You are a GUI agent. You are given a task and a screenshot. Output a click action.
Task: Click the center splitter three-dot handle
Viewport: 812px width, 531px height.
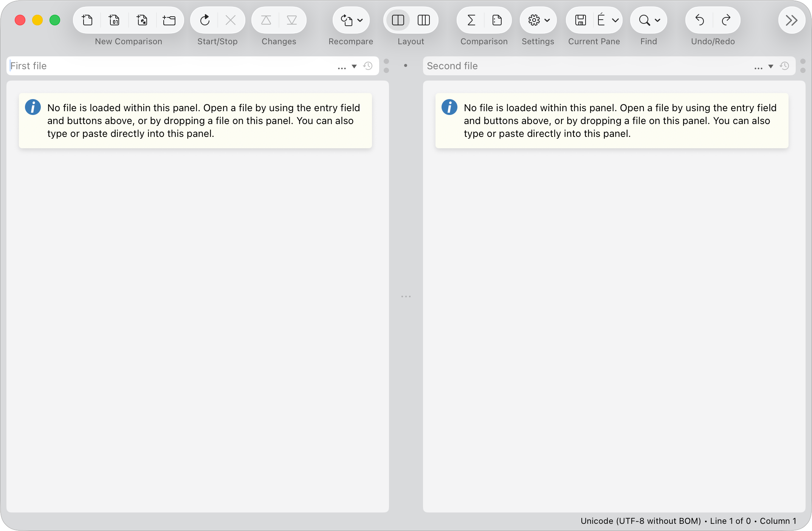[x=406, y=297]
